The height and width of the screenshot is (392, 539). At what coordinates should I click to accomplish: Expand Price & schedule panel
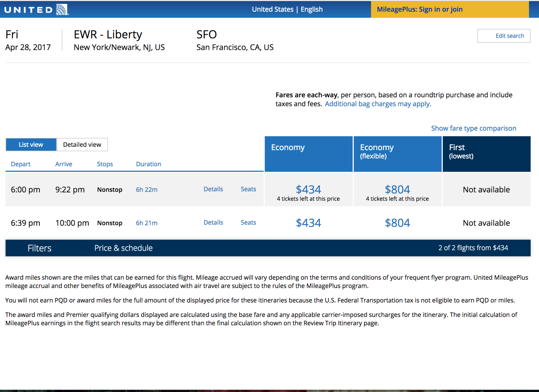coord(123,248)
